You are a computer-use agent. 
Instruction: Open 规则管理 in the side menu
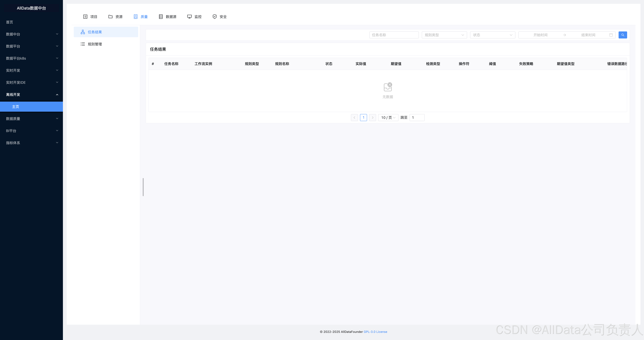pyautogui.click(x=95, y=44)
